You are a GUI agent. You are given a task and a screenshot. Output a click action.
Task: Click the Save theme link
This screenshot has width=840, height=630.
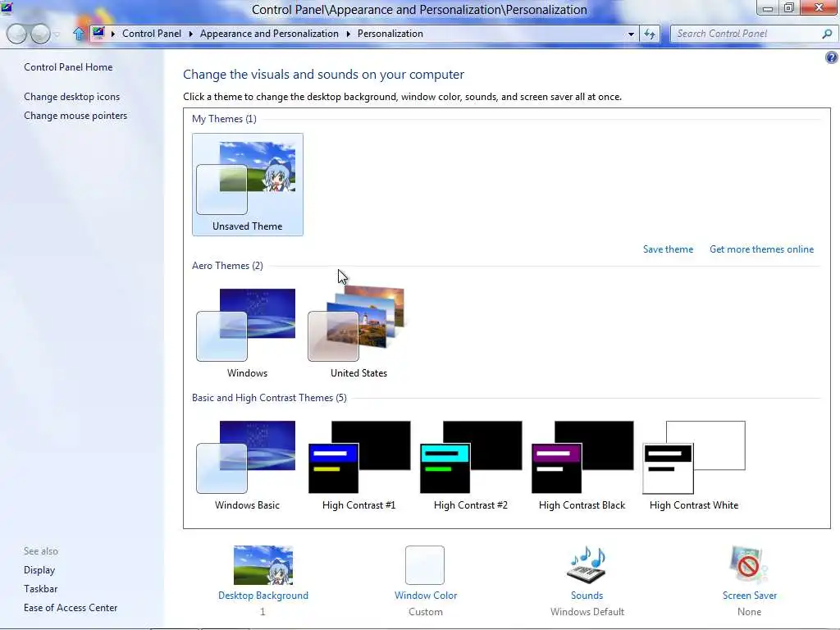pyautogui.click(x=668, y=249)
